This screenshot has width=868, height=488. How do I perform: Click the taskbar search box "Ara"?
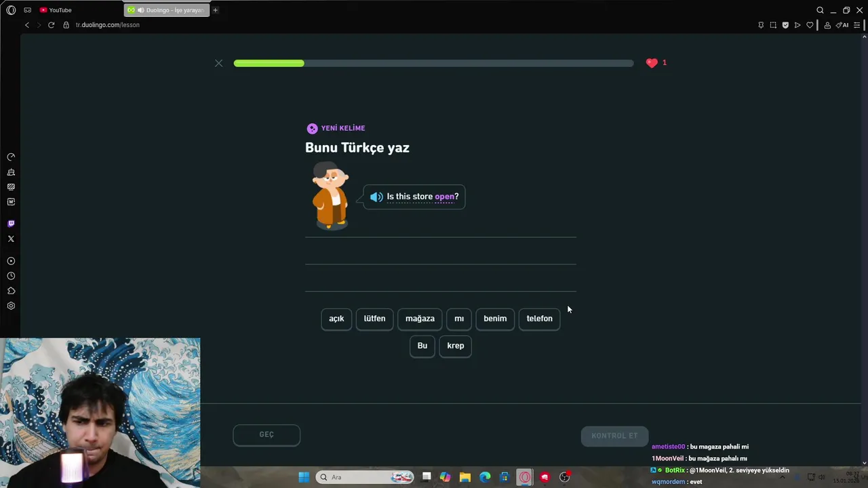tap(365, 477)
